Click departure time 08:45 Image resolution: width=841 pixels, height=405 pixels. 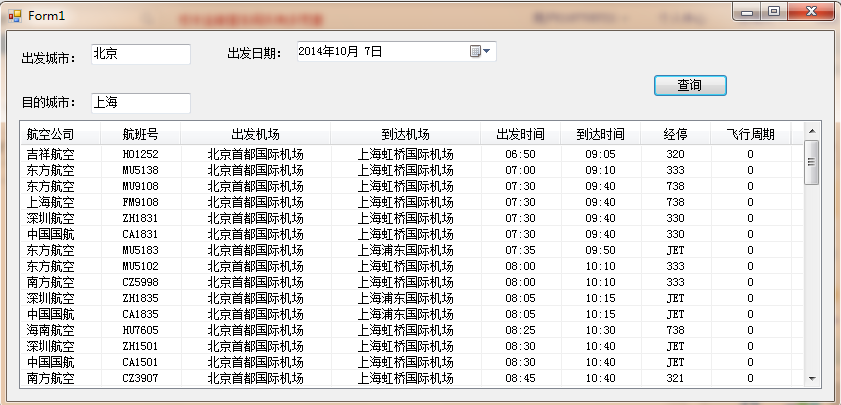520,378
